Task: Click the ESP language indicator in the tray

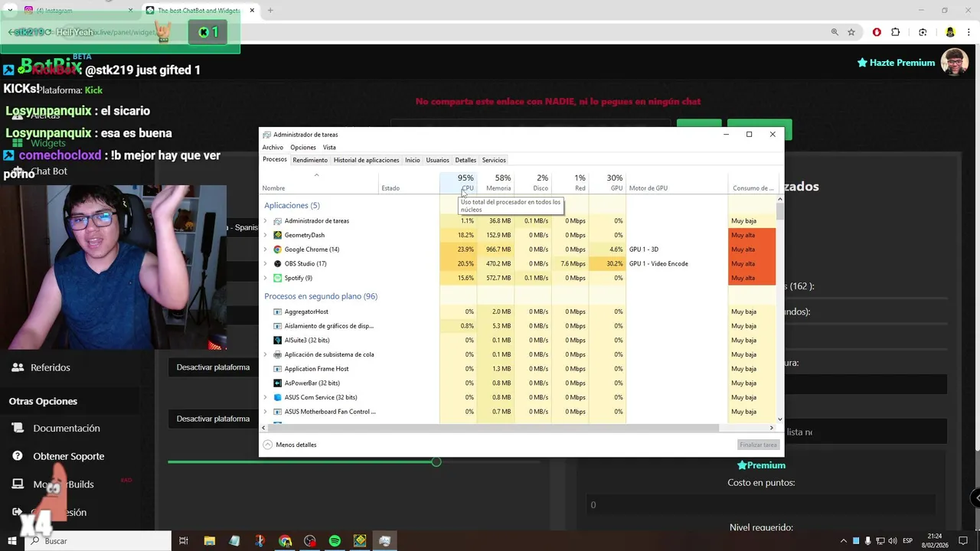Action: pyautogui.click(x=908, y=541)
